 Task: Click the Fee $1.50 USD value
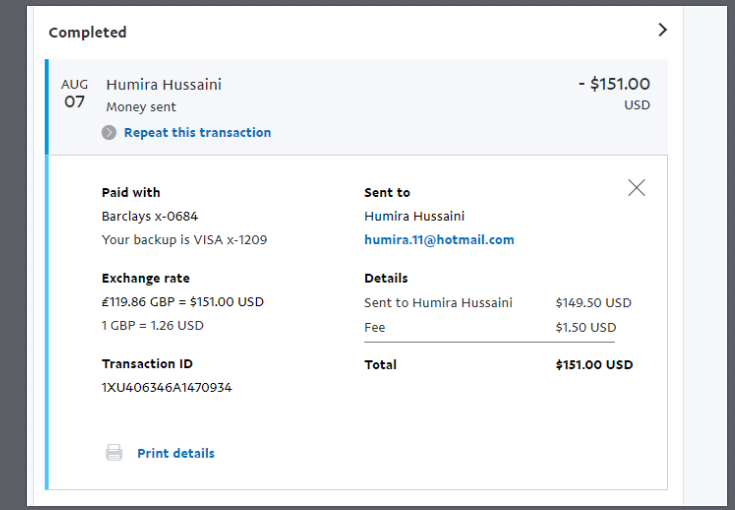(x=586, y=327)
